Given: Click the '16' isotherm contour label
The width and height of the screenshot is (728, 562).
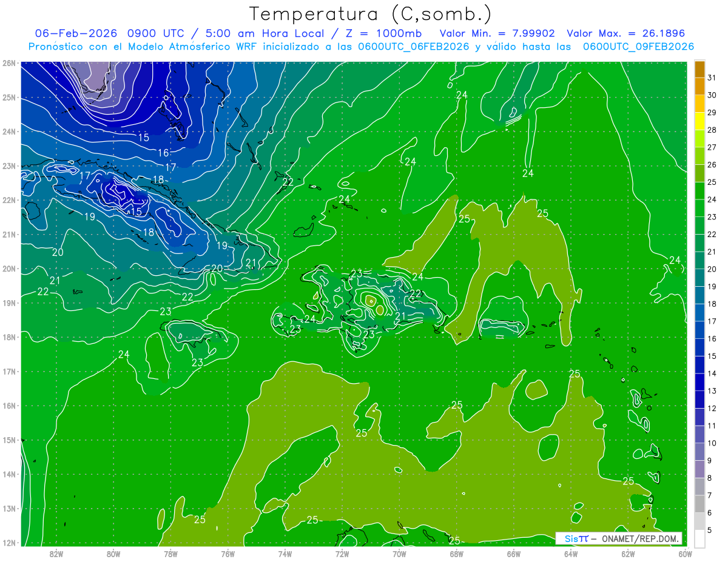Looking at the screenshot, I should pyautogui.click(x=163, y=153).
